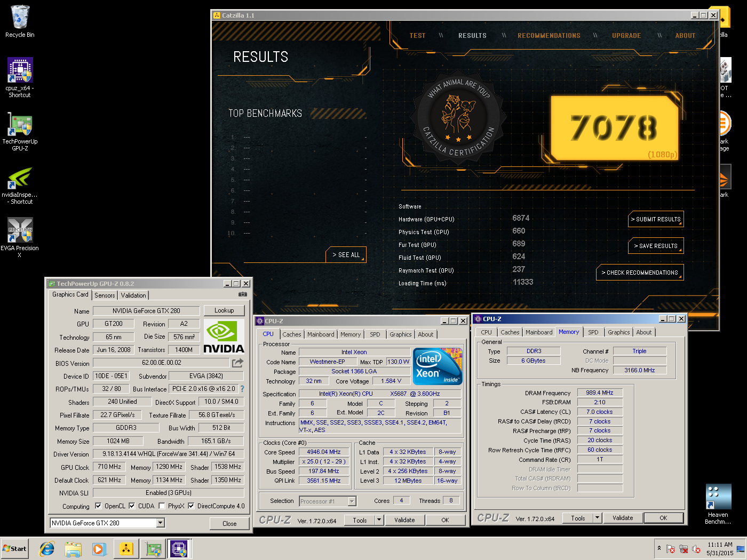
Task: Switch to the Sensors tab in GPU-Z
Action: click(105, 295)
